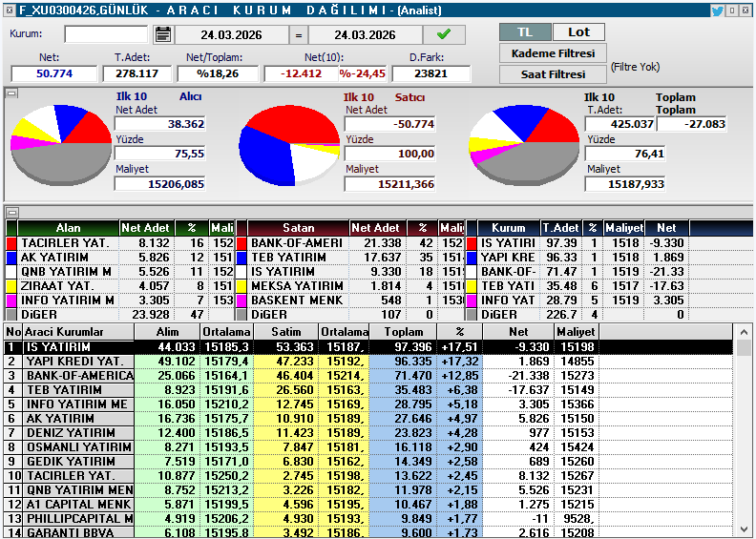The image size is (756, 539).
Task: Sort by the Kurum column header
Action: 508,228
